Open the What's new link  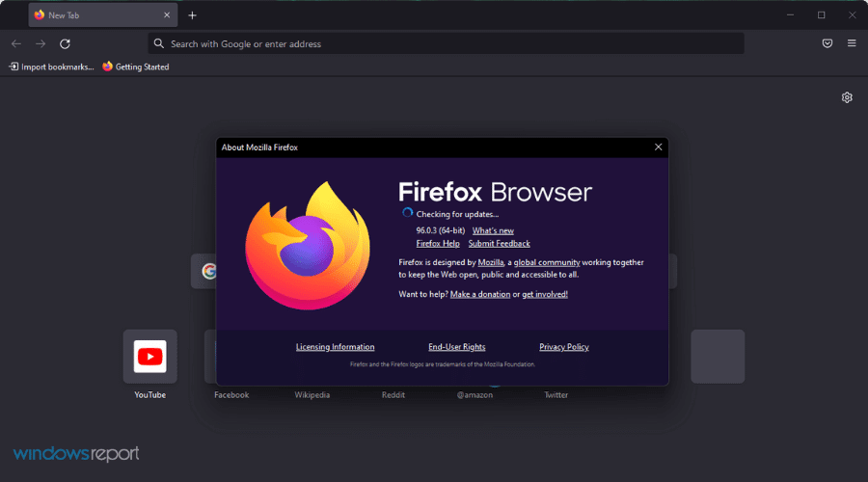pyautogui.click(x=493, y=230)
